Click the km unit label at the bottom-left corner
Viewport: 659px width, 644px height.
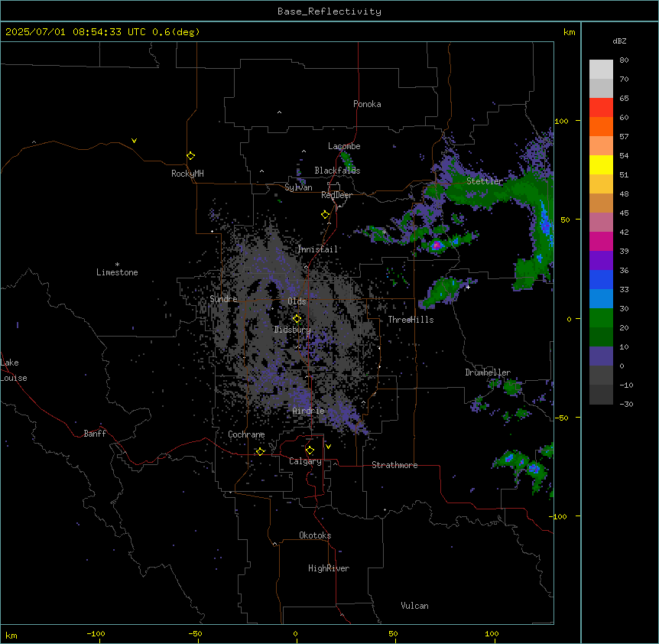point(11,635)
